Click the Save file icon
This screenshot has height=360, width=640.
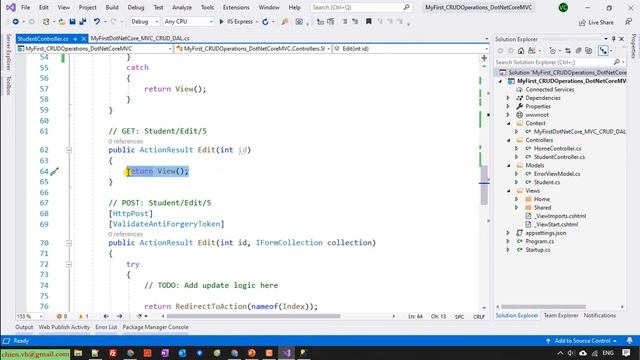click(72, 22)
